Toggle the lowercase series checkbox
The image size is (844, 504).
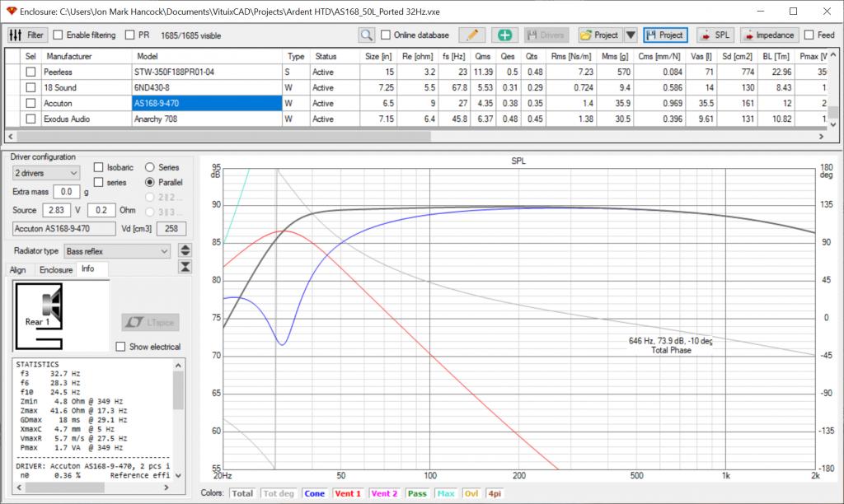[x=99, y=182]
